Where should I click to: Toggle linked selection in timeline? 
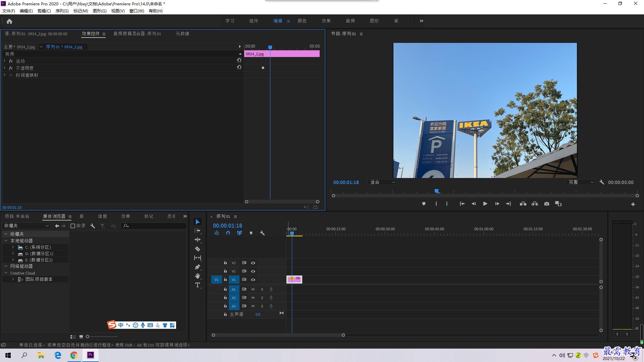tap(239, 233)
